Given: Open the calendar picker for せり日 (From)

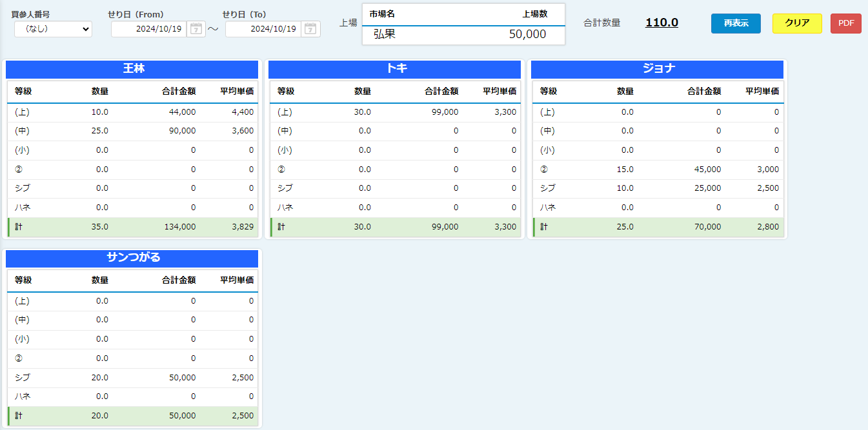Looking at the screenshot, I should 196,29.
